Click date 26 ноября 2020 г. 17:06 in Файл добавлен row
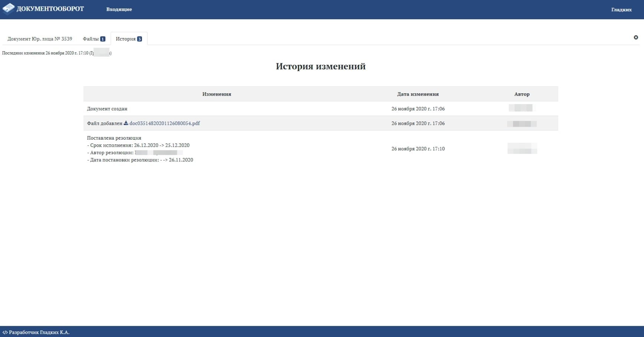The image size is (644, 337). pos(418,123)
